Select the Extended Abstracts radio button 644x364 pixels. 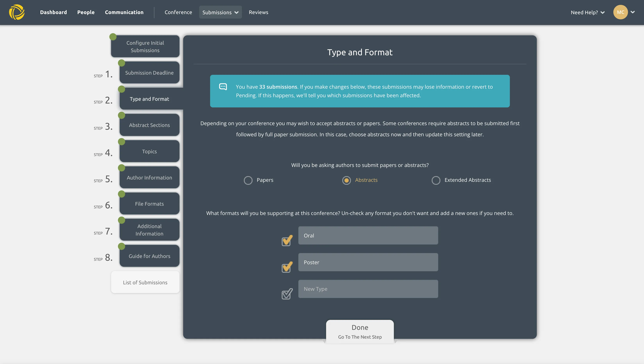pos(436,180)
